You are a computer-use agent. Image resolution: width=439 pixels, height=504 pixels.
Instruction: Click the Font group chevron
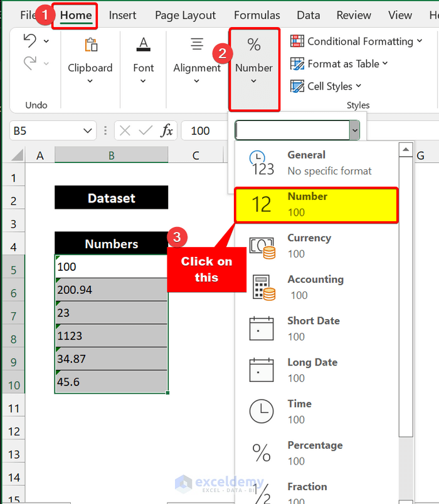pyautogui.click(x=143, y=81)
